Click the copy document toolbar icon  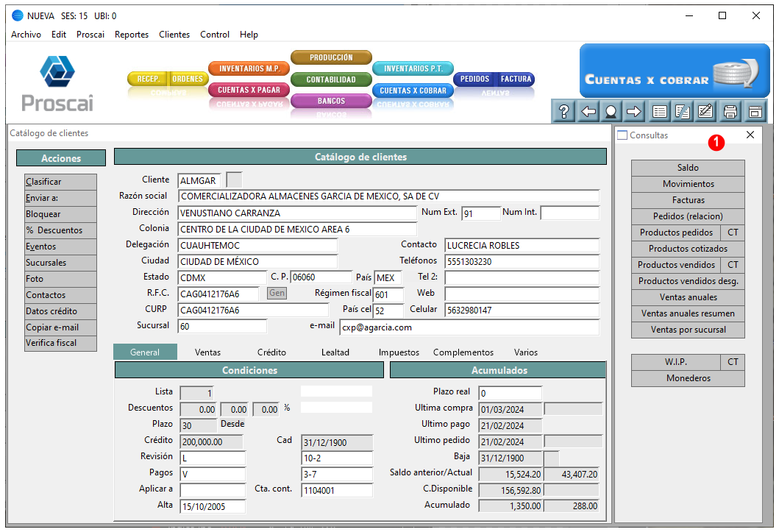683,111
